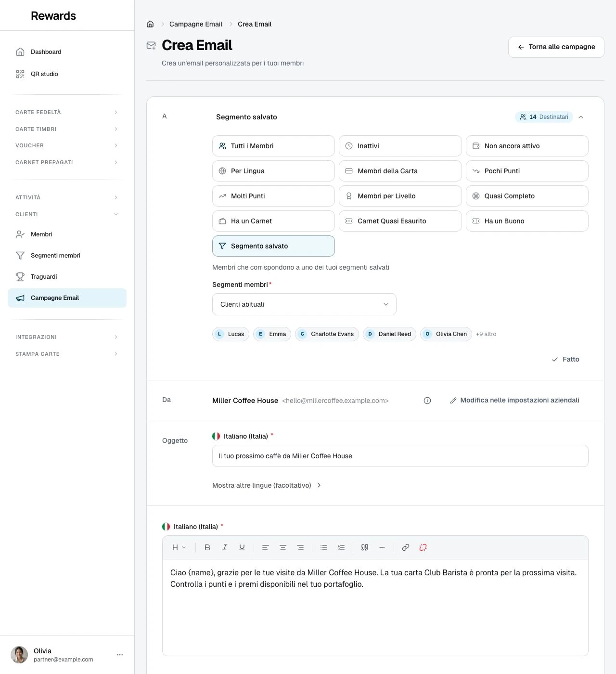Collapse the Clienti sidebar section
The width and height of the screenshot is (616, 674).
67,214
